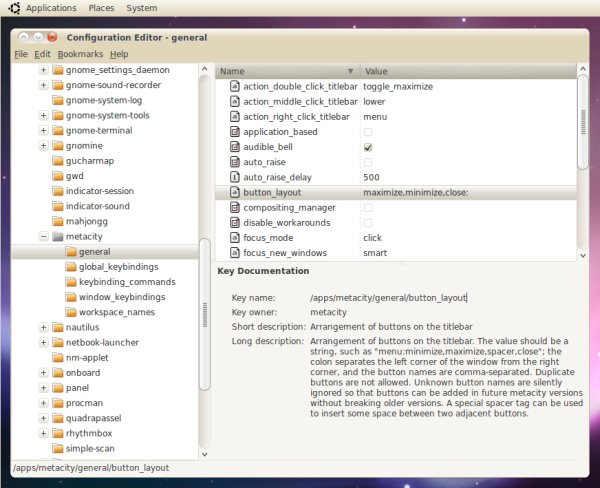Screen dimensions: 600x488
Task: Open the File menu
Action: pyautogui.click(x=21, y=54)
